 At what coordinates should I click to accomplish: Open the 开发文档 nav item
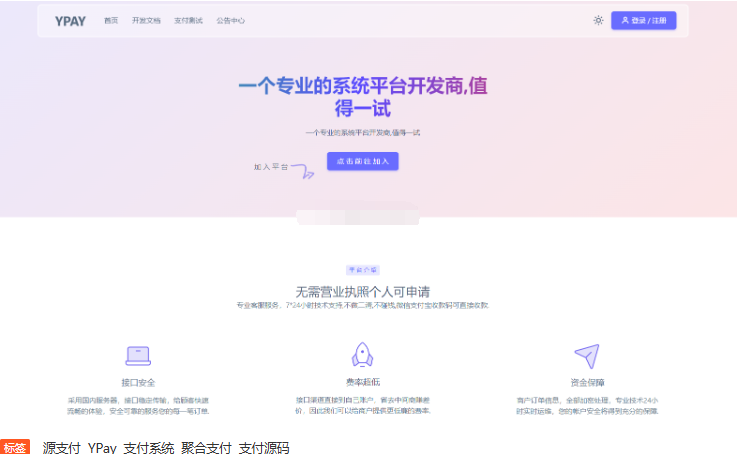coord(146,21)
